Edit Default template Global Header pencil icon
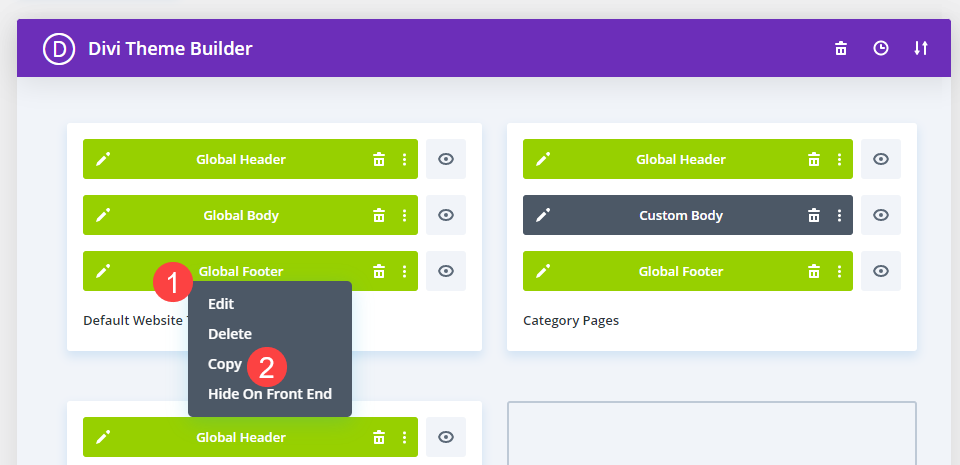Image resolution: width=960 pixels, height=465 pixels. (103, 159)
